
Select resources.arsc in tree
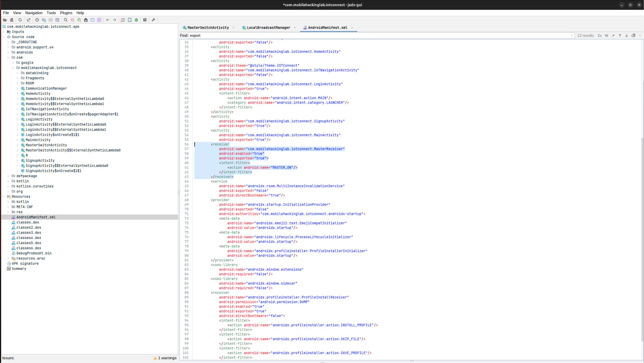(x=31, y=258)
